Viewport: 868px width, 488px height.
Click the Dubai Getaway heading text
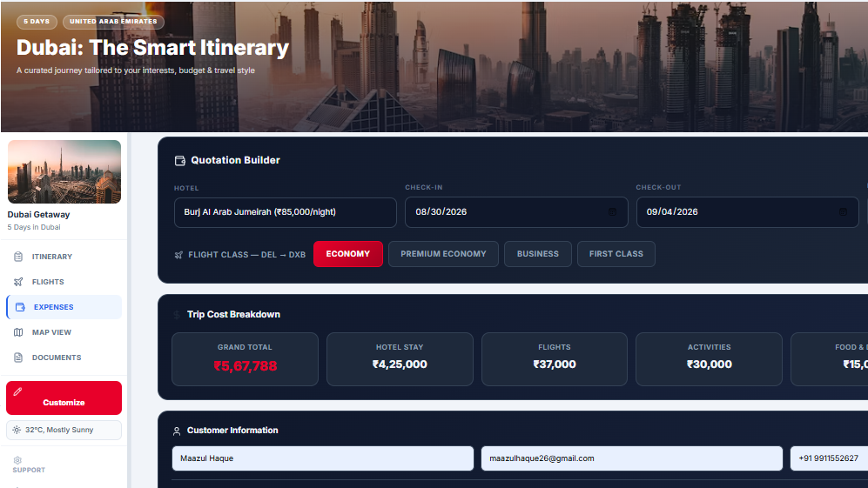(39, 215)
